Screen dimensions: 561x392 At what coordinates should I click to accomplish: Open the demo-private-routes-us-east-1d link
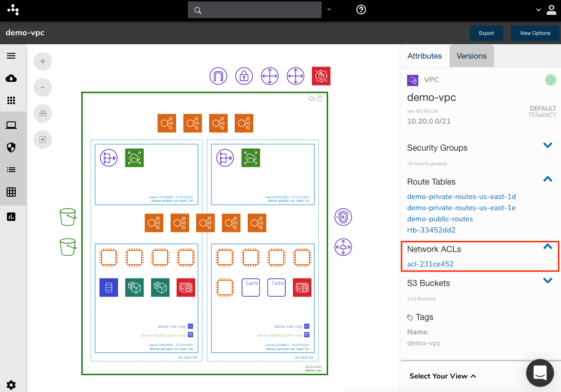(x=462, y=197)
